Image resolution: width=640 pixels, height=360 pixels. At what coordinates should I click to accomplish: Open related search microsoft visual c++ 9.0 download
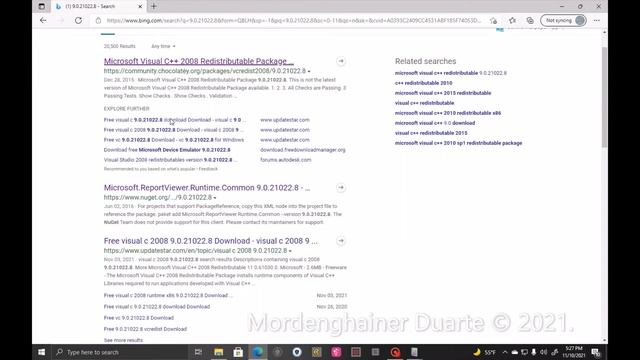pyautogui.click(x=435, y=123)
